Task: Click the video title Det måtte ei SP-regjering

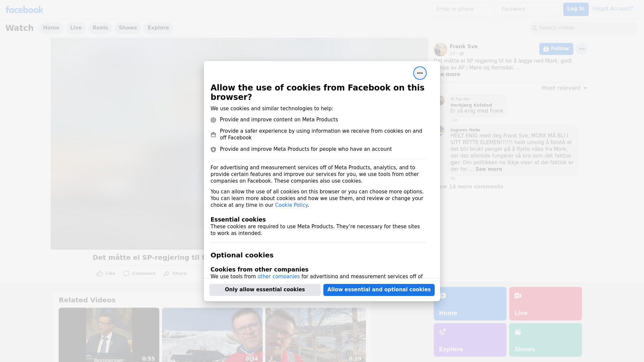Action: point(148,257)
